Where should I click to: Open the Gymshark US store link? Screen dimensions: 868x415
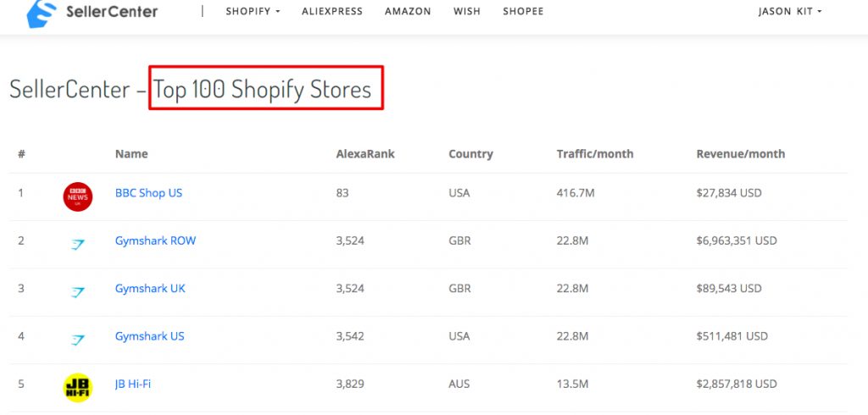pos(149,336)
